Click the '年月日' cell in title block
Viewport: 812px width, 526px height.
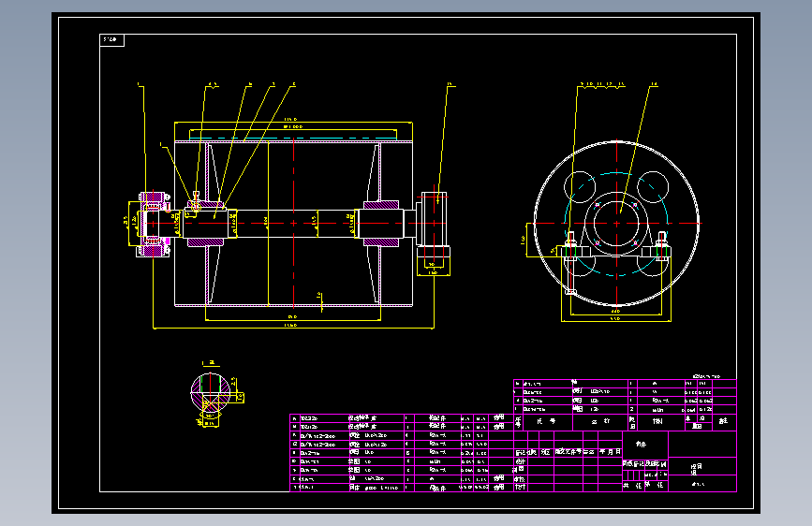[610, 452]
